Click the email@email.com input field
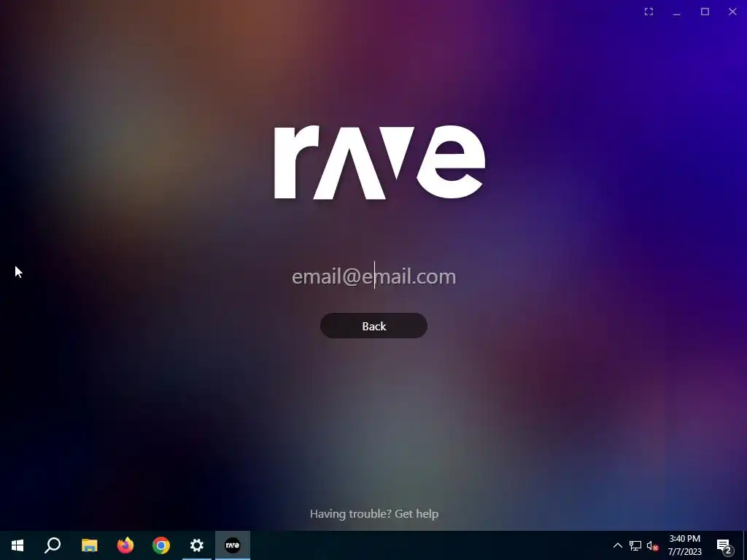The height and width of the screenshot is (560, 747). (374, 276)
